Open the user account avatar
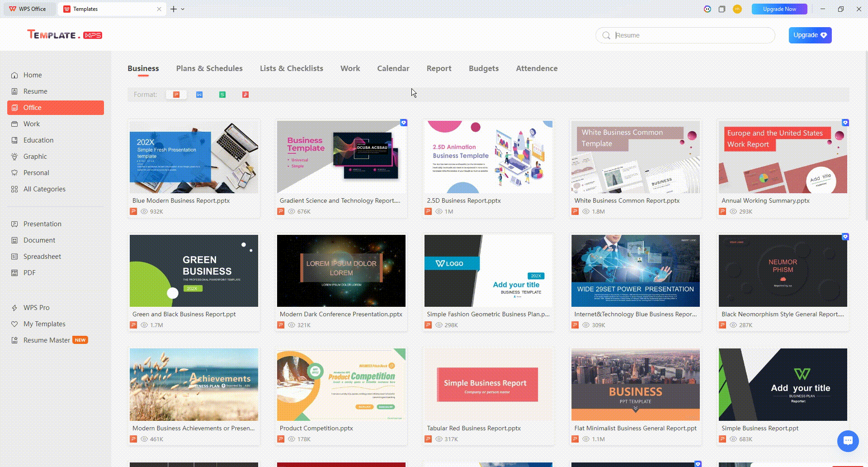This screenshot has height=467, width=868. [x=737, y=9]
